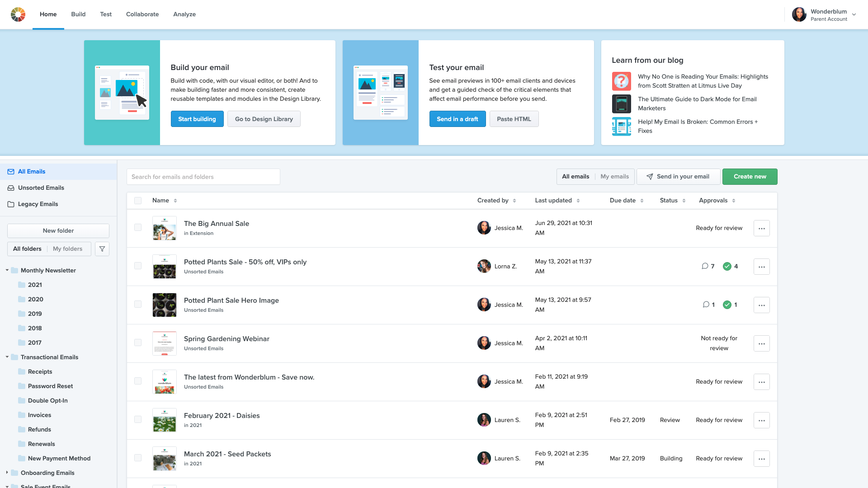Check the box beside Spring Gardening Webinar
The height and width of the screenshot is (488, 868).
(138, 343)
